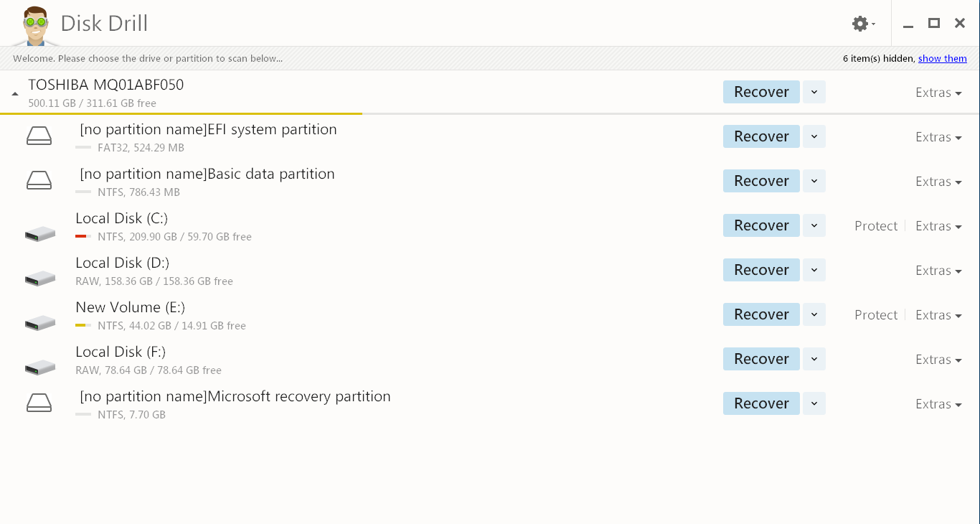The image size is (980, 524).
Task: Click the '6 item(s) hidden' status text
Action: 879,59
